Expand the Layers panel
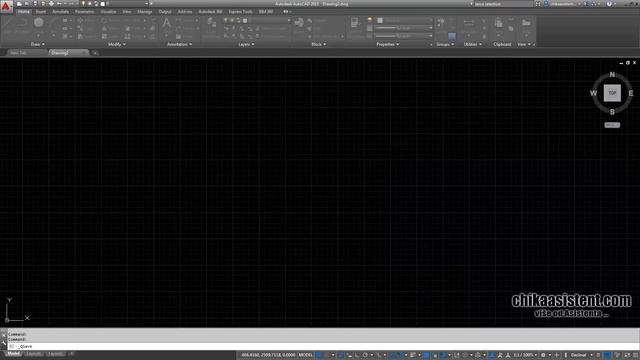 point(246,44)
